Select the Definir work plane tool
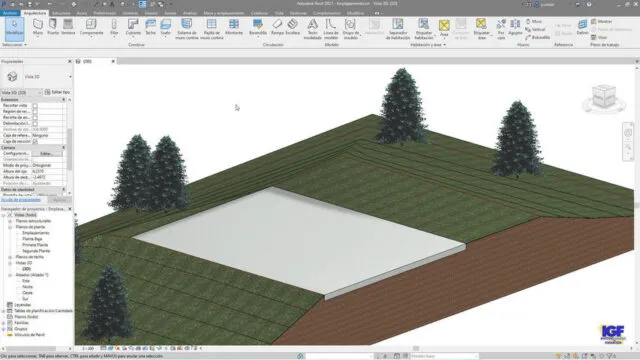 [x=582, y=27]
